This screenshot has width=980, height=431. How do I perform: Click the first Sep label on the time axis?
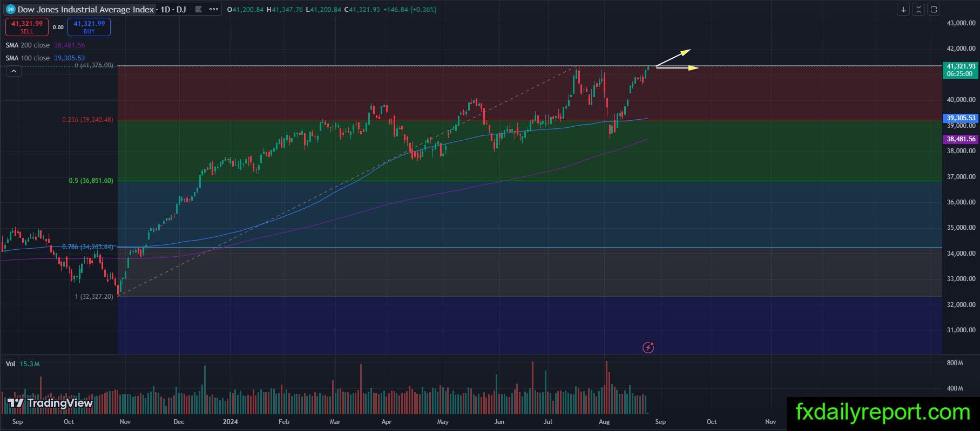pyautogui.click(x=17, y=422)
